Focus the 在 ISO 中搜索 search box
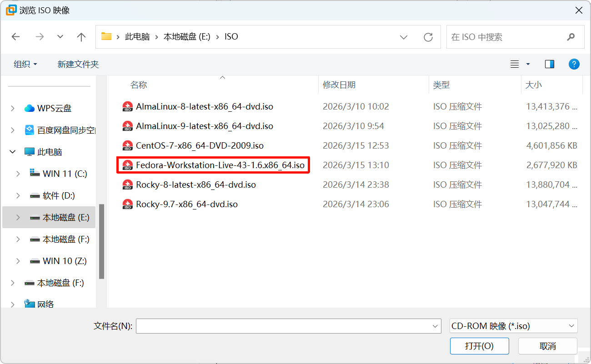The height and width of the screenshot is (364, 591). [x=516, y=37]
